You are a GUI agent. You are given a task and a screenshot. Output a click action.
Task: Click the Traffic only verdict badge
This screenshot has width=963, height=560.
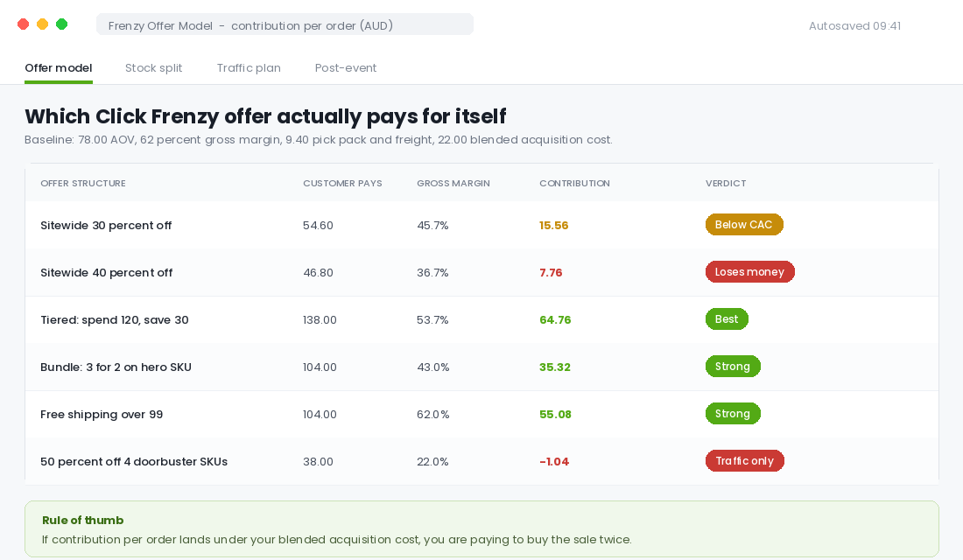pyautogui.click(x=744, y=461)
